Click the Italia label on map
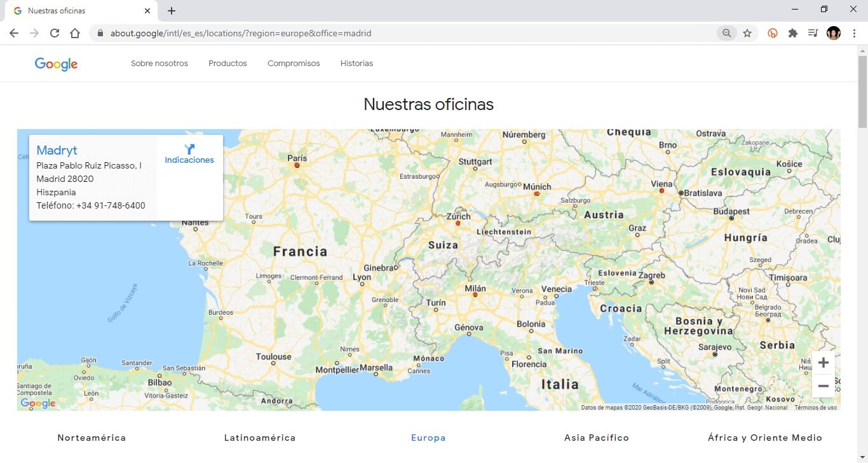The height and width of the screenshot is (463, 868). click(x=560, y=384)
